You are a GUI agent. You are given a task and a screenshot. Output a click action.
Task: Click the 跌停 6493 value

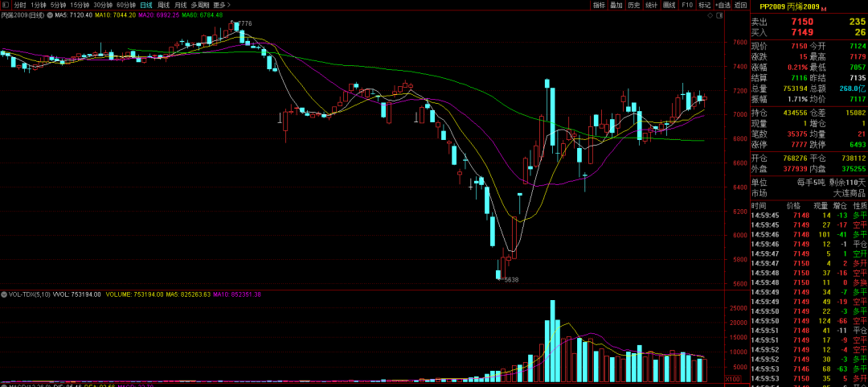tap(856, 145)
